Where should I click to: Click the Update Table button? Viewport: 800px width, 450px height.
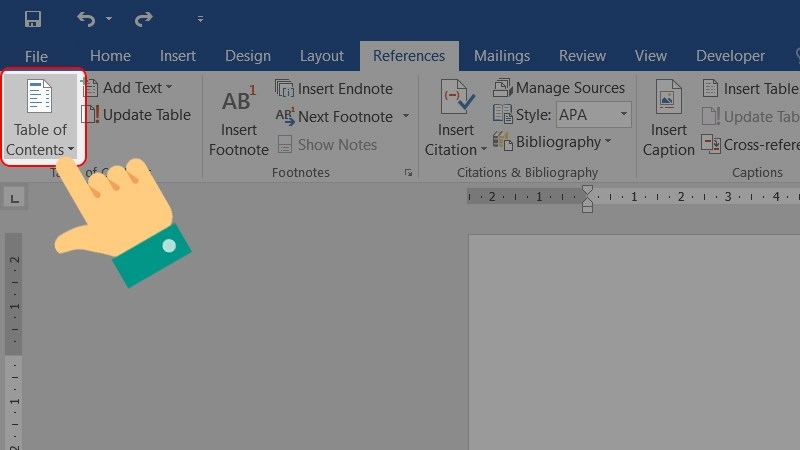point(136,115)
